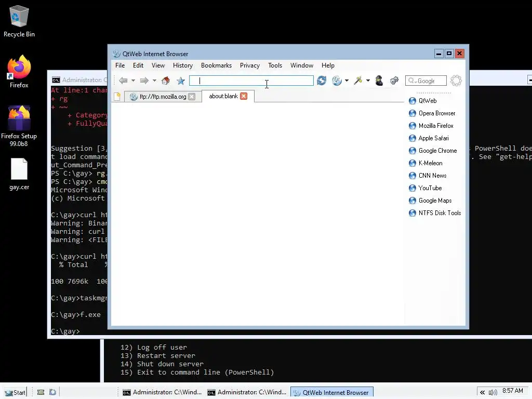Select the Firefox desktop shortcut
Viewport: 532px width, 399px height.
(x=19, y=72)
